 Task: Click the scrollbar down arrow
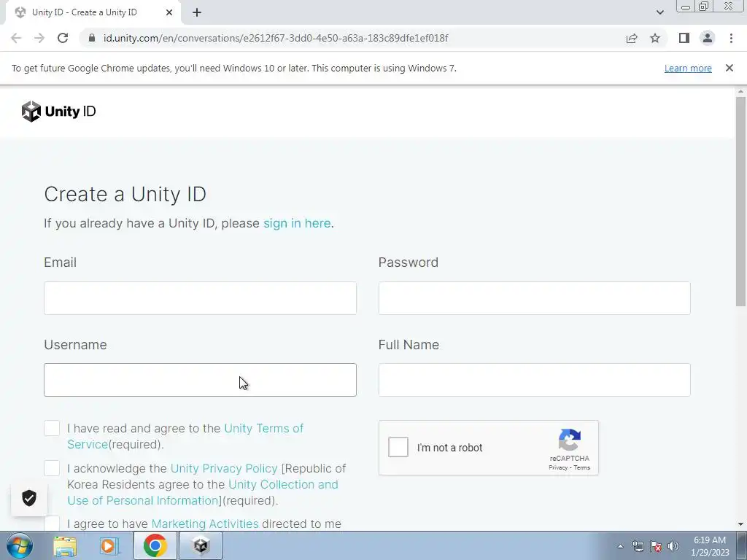pyautogui.click(x=740, y=525)
